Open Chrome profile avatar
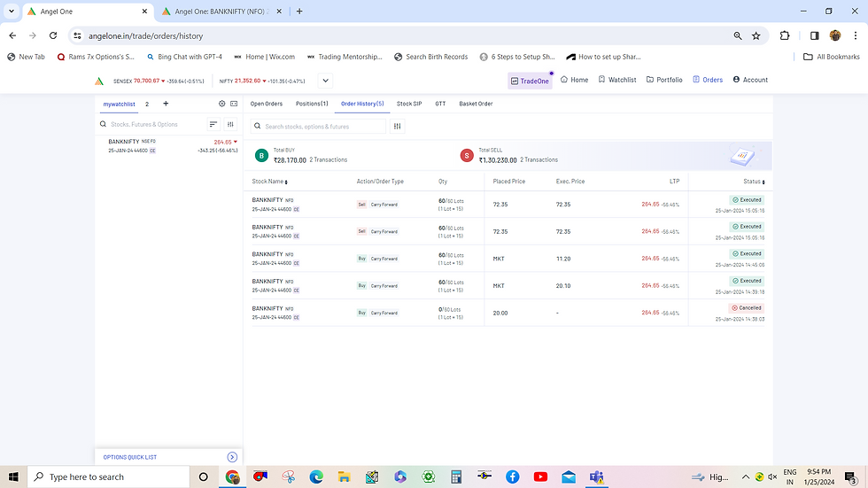Screen dimensions: 868x488 pos(834,35)
